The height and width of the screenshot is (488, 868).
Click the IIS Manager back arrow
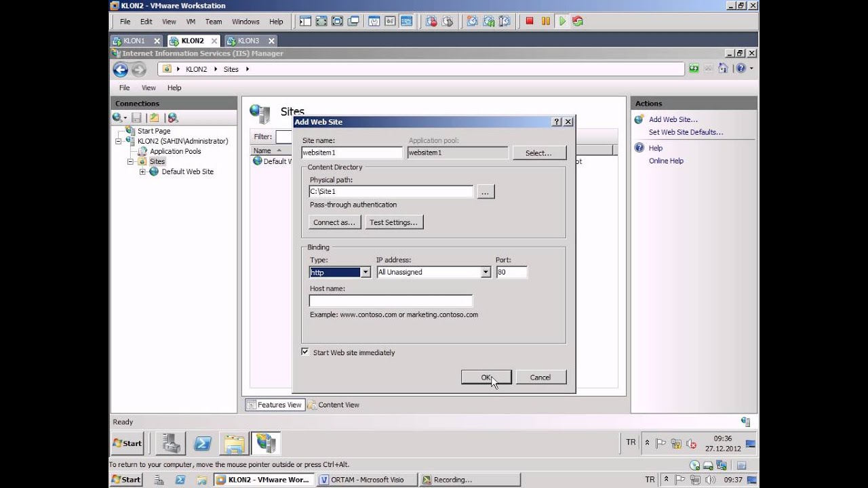(x=120, y=69)
